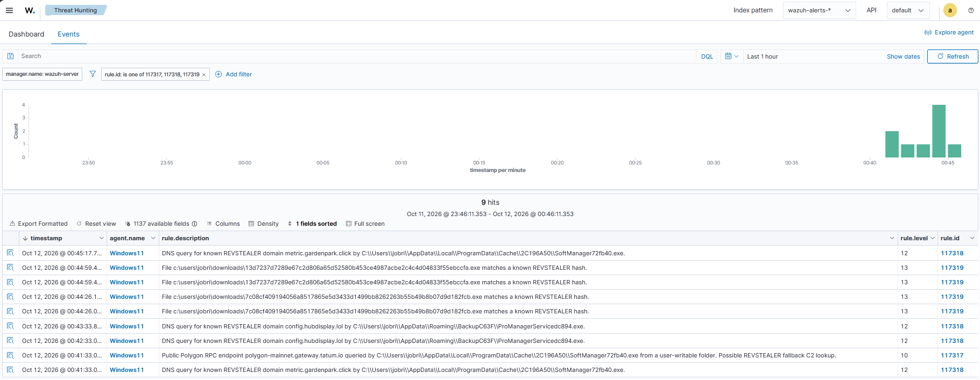
Task: Open the API default dropdown
Action: click(x=907, y=10)
